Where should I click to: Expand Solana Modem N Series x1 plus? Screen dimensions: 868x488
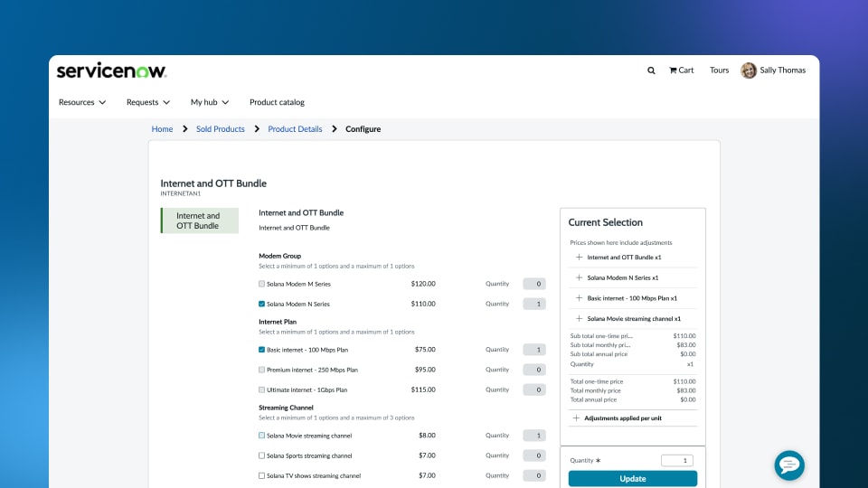point(579,277)
